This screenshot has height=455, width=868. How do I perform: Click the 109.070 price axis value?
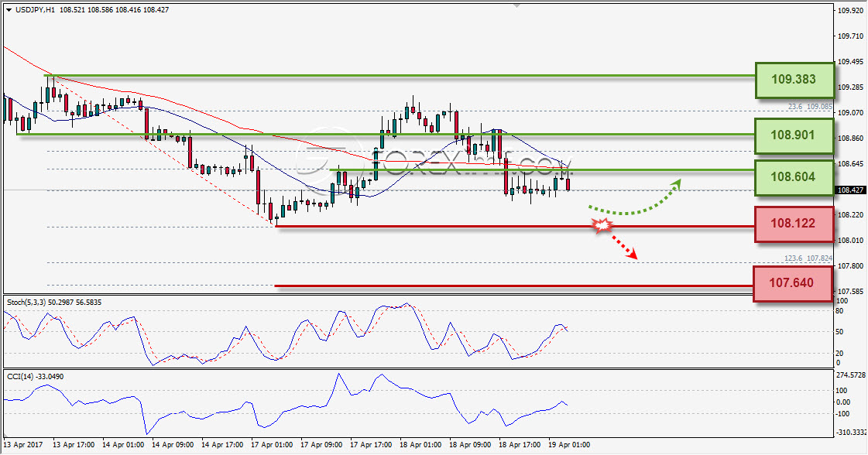[851, 112]
